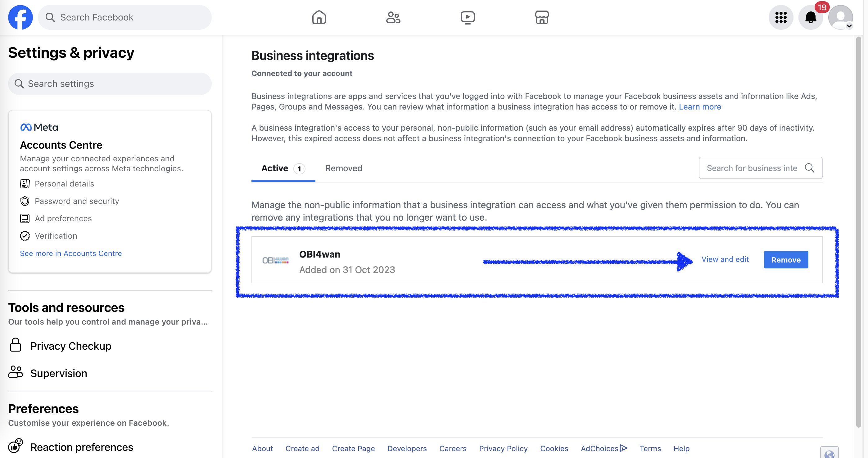Open the account profile avatar menu
Screen dimensions: 868x458
point(841,17)
